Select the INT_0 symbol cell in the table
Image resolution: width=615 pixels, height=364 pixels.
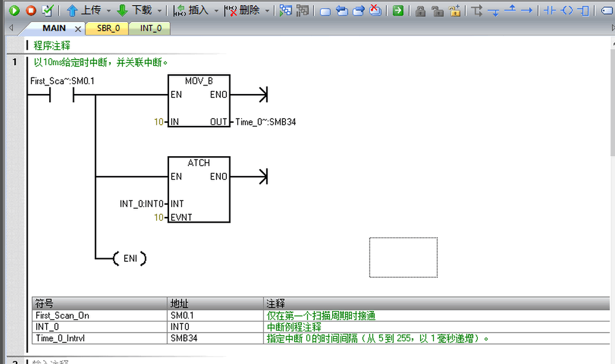[100, 327]
